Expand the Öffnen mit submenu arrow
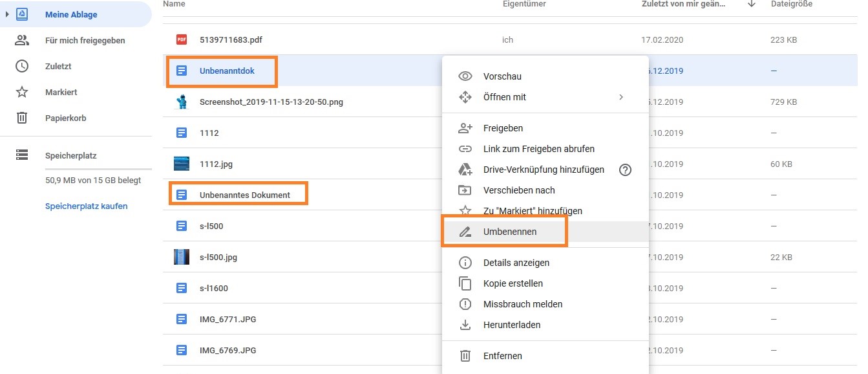This screenshot has width=868, height=374. [620, 97]
